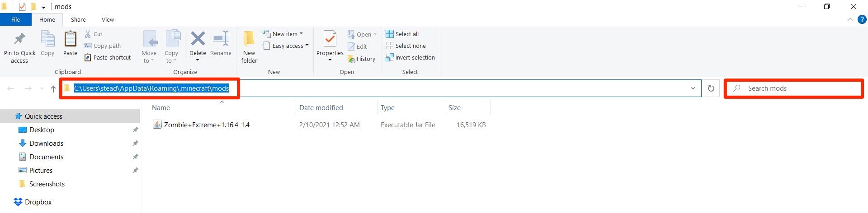Click the Properties checkmark icon
This screenshot has height=213, width=868.
point(330,39)
